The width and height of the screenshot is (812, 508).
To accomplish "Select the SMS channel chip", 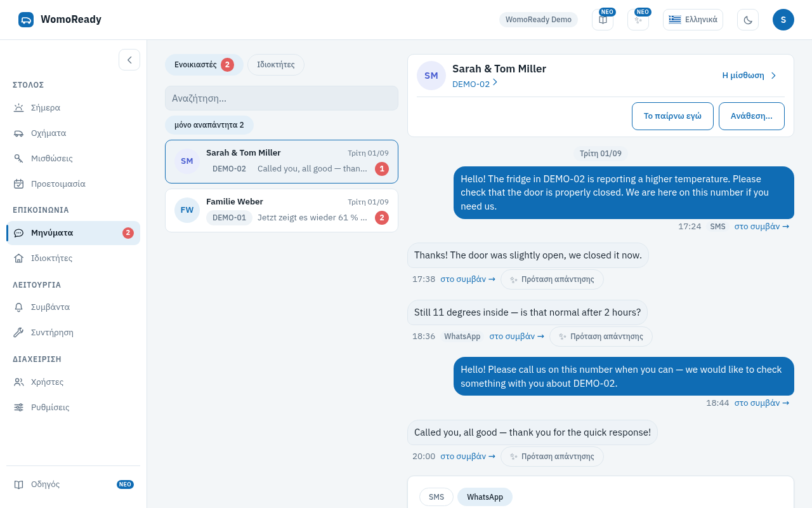I will click(436, 497).
